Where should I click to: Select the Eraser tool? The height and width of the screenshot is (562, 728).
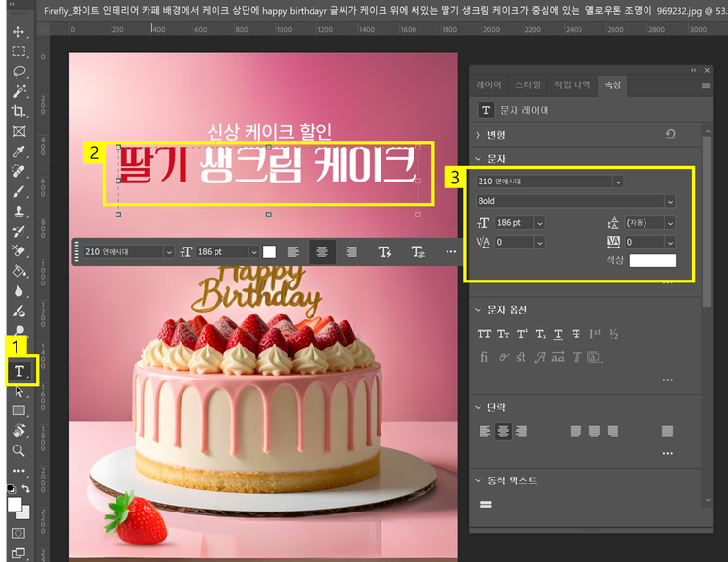click(x=18, y=250)
